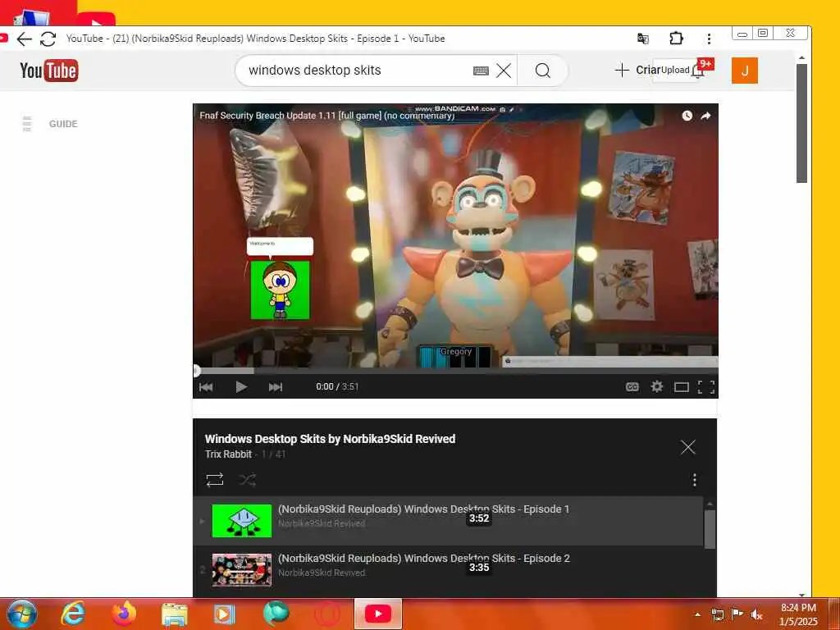Click the muted volume tray icon
Viewport: 840px width, 630px height.
click(756, 614)
